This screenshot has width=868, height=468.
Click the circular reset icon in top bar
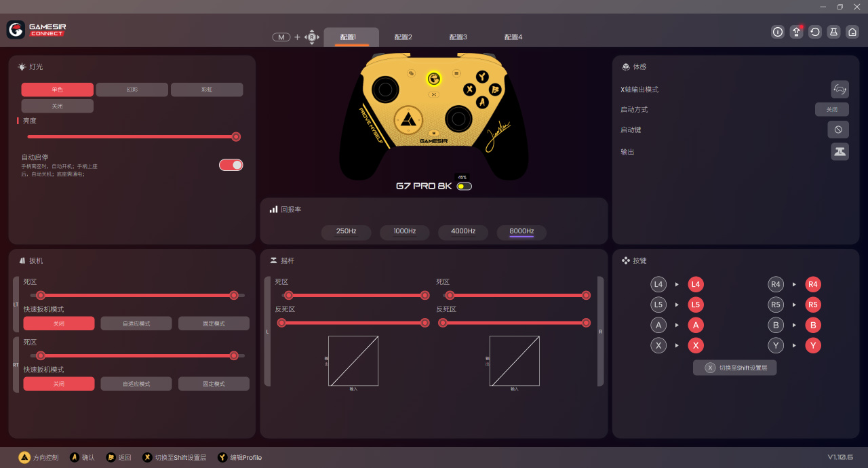tap(815, 32)
